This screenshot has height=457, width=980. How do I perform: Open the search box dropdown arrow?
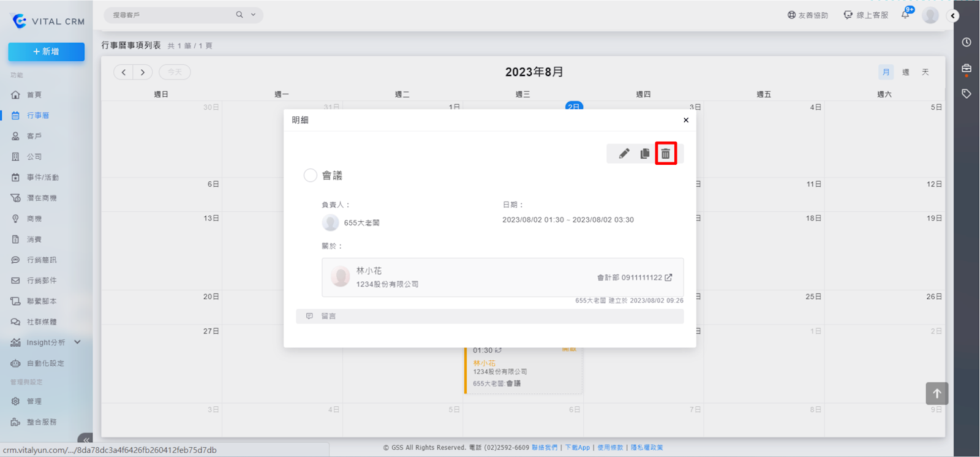(x=254, y=15)
